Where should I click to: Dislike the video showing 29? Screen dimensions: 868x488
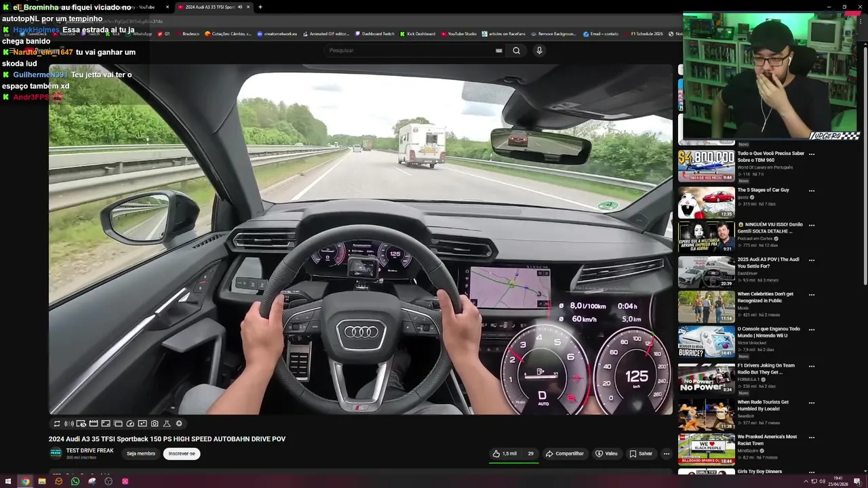coord(530,453)
